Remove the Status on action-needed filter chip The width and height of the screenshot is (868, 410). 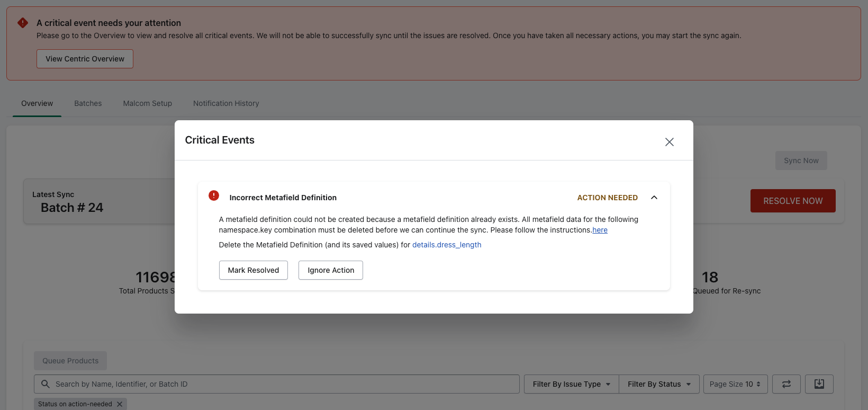(120, 404)
